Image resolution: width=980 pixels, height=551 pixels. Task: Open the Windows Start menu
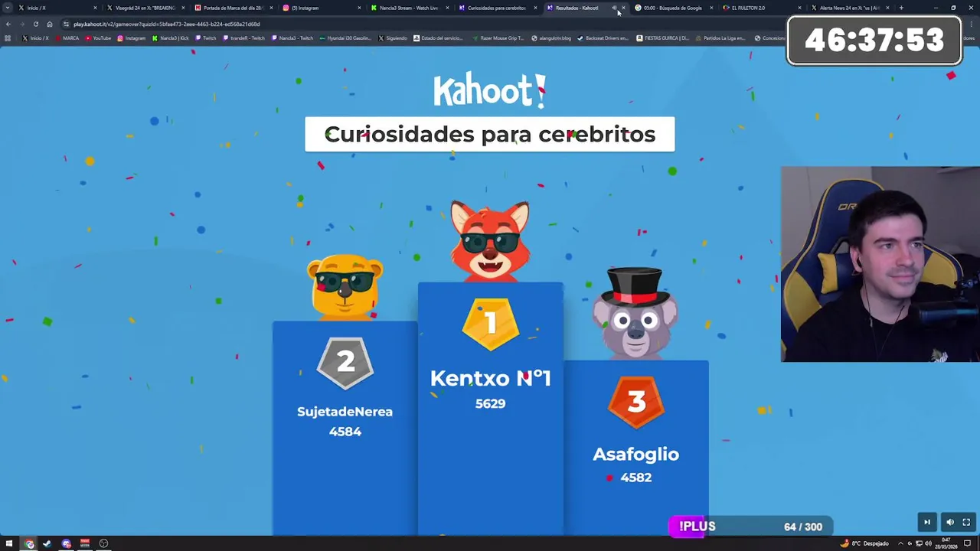coord(9,543)
